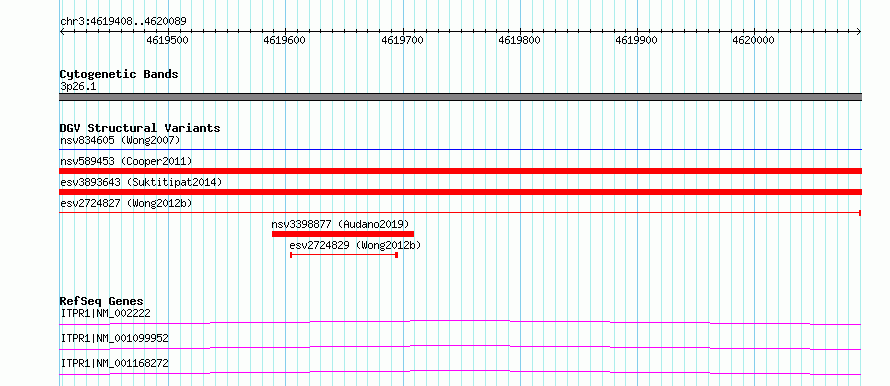
Task: Open the ITPR1|NM_001099952 transcript label
Action: 114,338
